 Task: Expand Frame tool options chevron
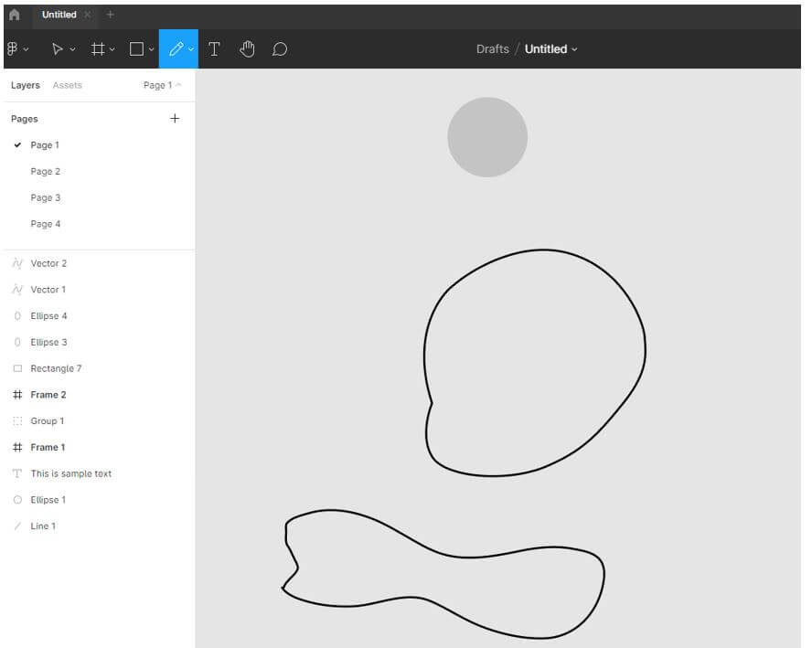(112, 49)
